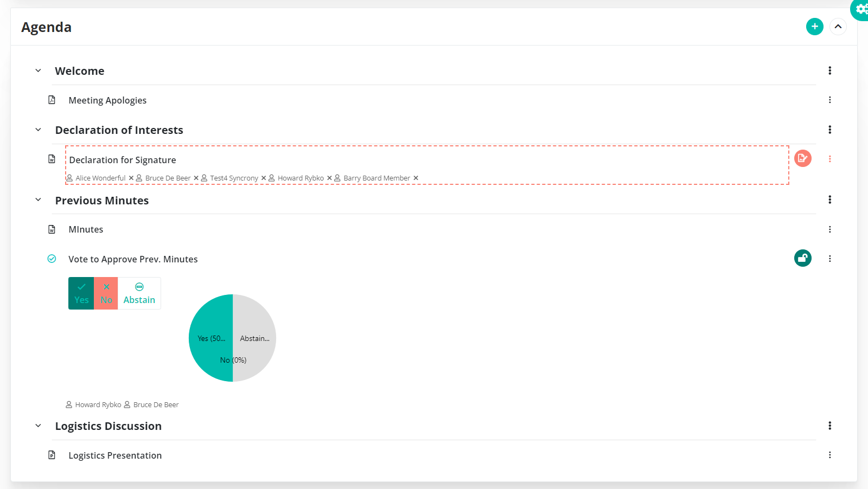Collapse the Welcome section
This screenshot has width=868, height=489.
38,70
